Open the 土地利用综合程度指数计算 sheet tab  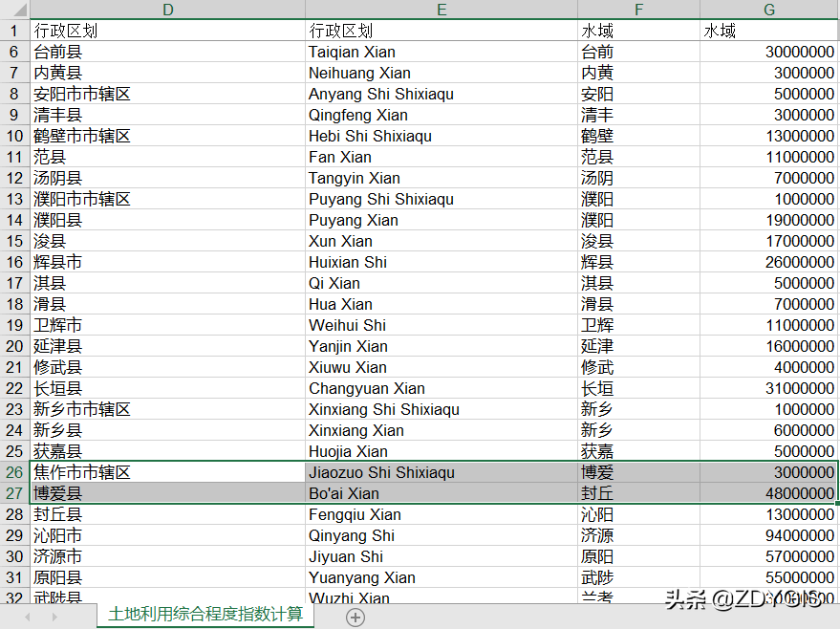pos(205,614)
